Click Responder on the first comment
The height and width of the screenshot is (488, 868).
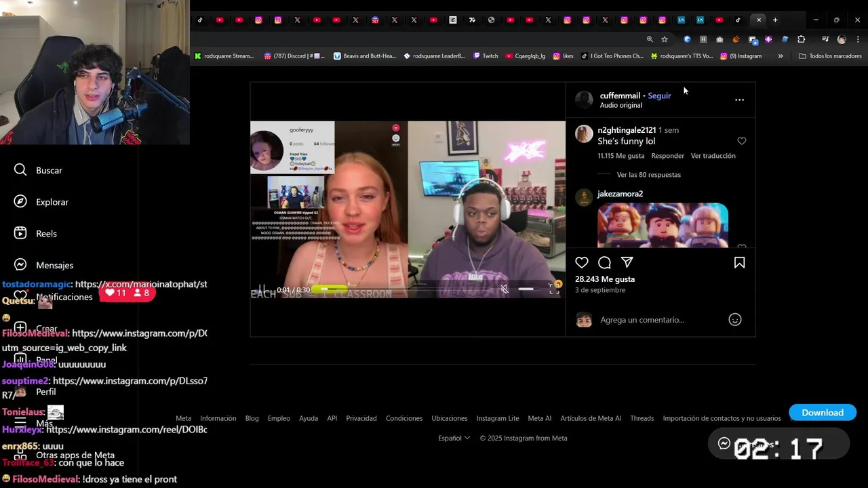(667, 156)
